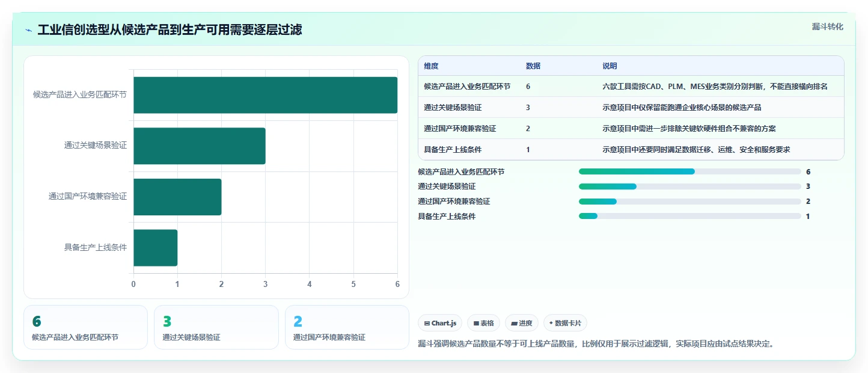Click the title 工业信创选型从候选产品到生产可用需要逐层过滤
Image resolution: width=868 pixels, height=373 pixels.
170,29
